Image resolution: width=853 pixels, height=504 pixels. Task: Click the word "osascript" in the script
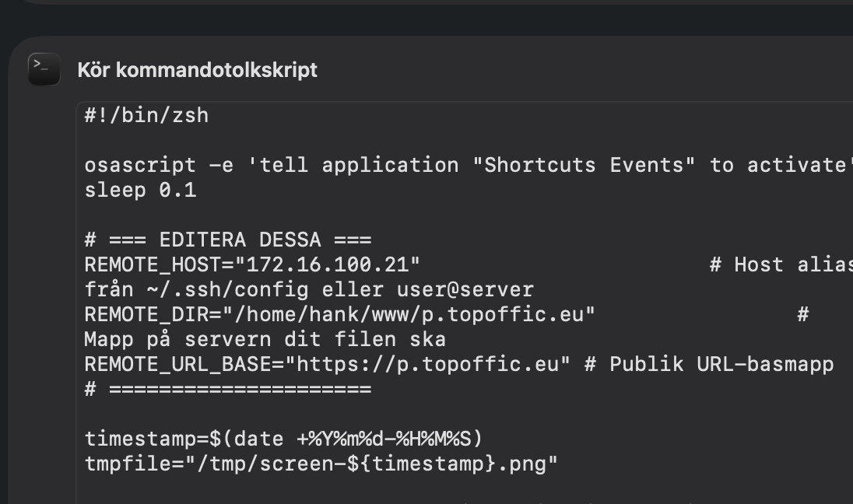coord(140,166)
